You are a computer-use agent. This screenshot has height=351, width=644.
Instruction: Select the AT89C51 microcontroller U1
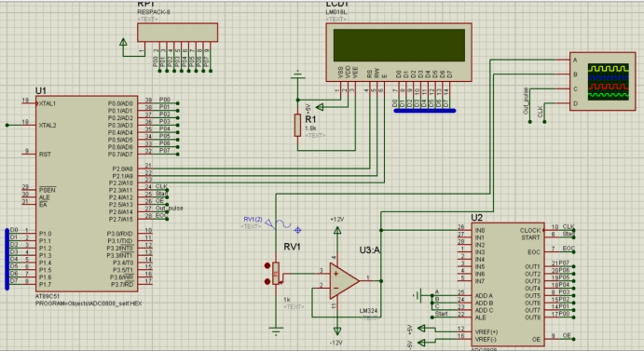(x=87, y=194)
